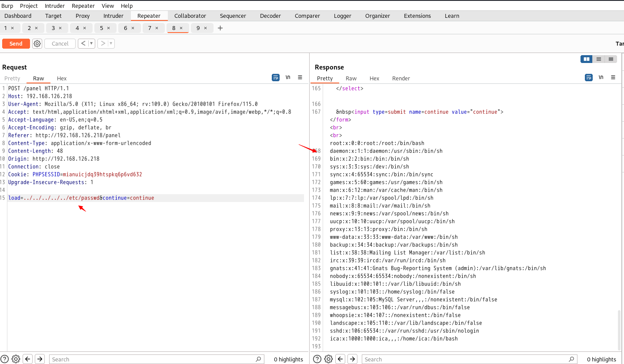Toggle show non-printable chars (\n) in Response
624x364 pixels.
pos(601,77)
